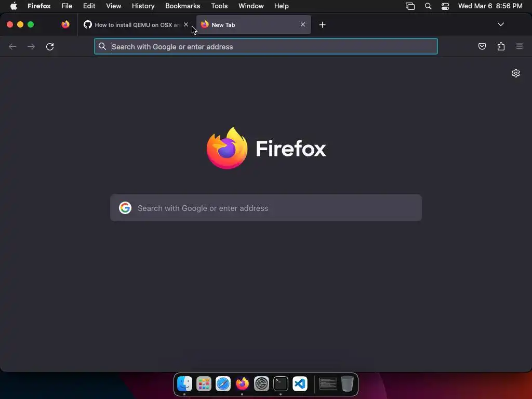Reload the current page
This screenshot has width=532, height=399.
coord(50,46)
